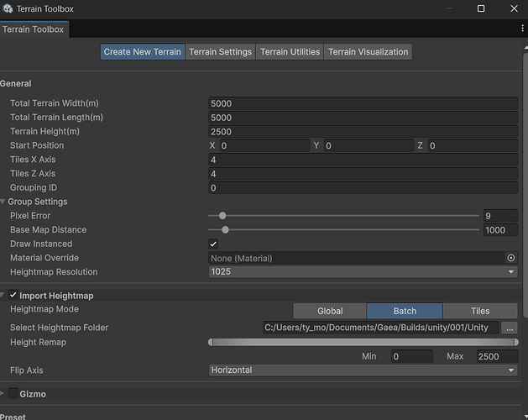Click the Start Position X field
The width and height of the screenshot is (528, 420).
pyautogui.click(x=264, y=145)
